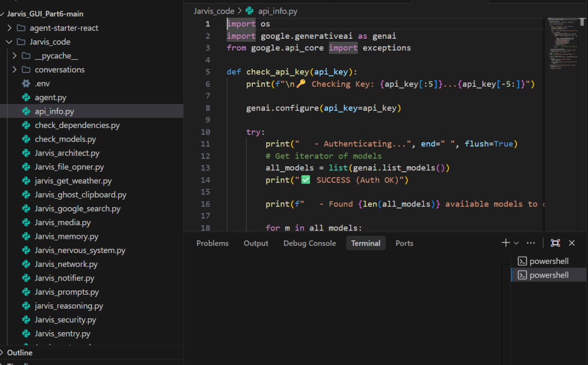Collapse the Jarvis_code folder
This screenshot has height=365, width=588.
click(x=9, y=42)
